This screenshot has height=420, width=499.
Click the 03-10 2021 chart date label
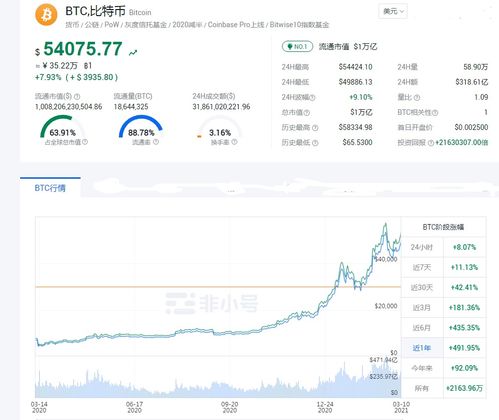(401, 407)
